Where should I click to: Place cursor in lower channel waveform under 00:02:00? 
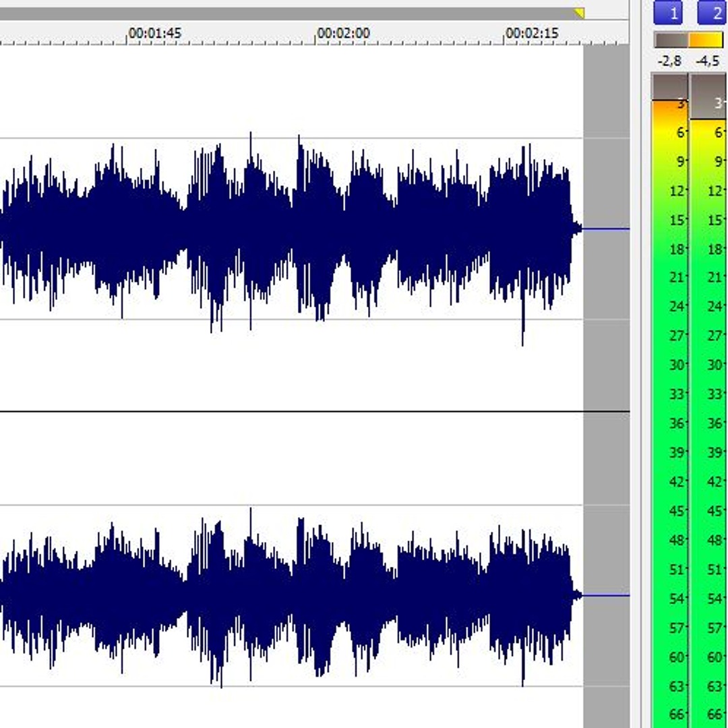(x=316, y=595)
